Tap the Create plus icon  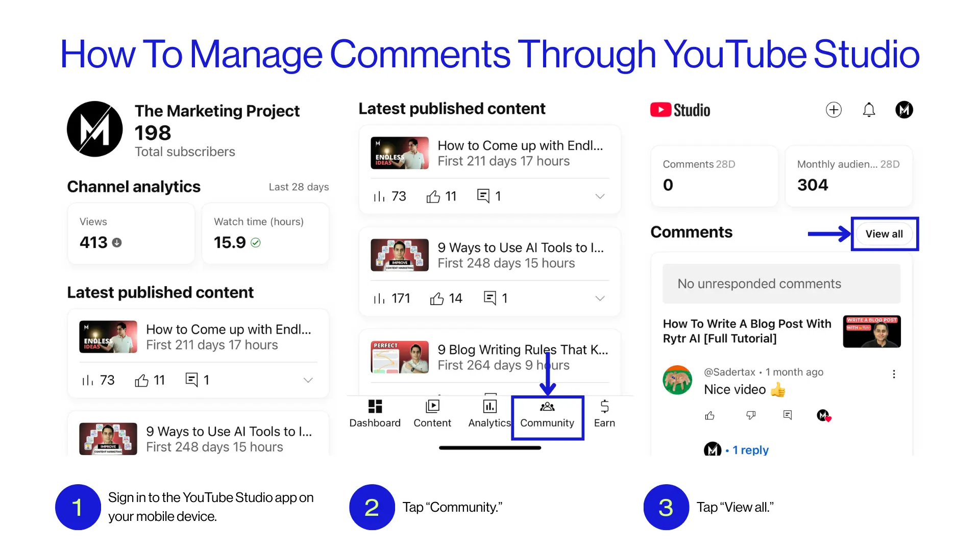834,110
